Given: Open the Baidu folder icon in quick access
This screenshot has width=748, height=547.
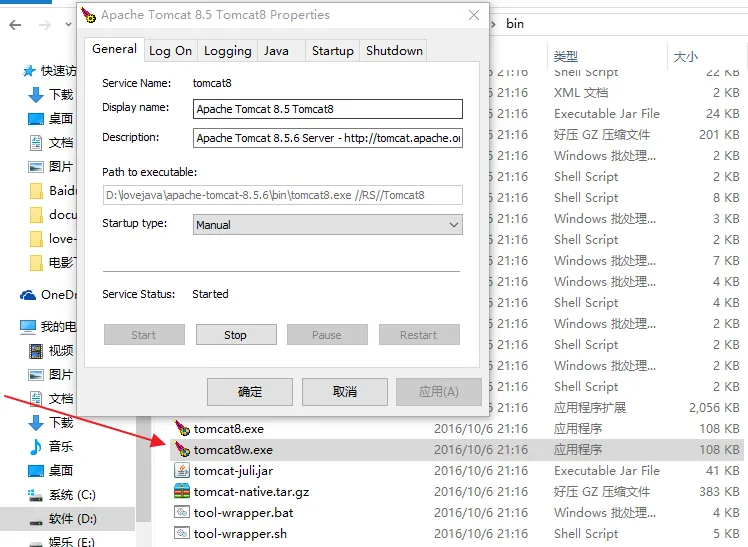Looking at the screenshot, I should 36,191.
